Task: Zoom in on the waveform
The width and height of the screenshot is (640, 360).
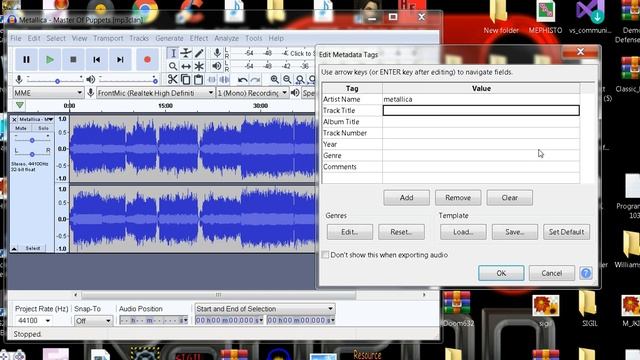Action: [x=275, y=80]
